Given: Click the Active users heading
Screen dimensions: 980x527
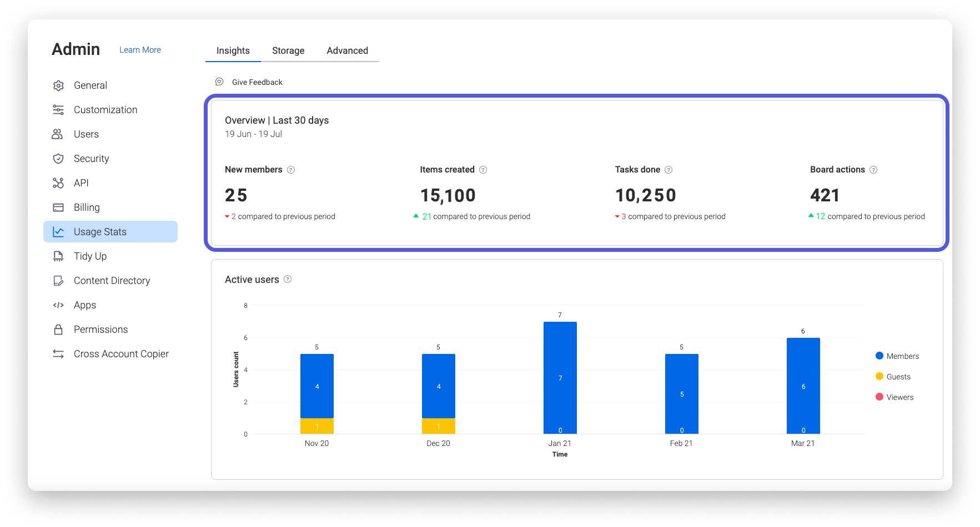Looking at the screenshot, I should (252, 280).
